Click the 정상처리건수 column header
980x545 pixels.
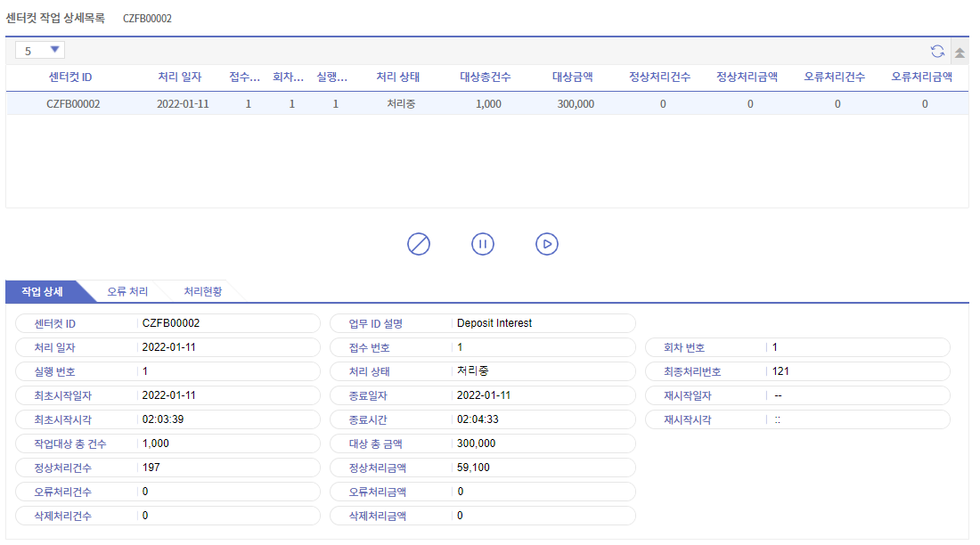coord(660,77)
